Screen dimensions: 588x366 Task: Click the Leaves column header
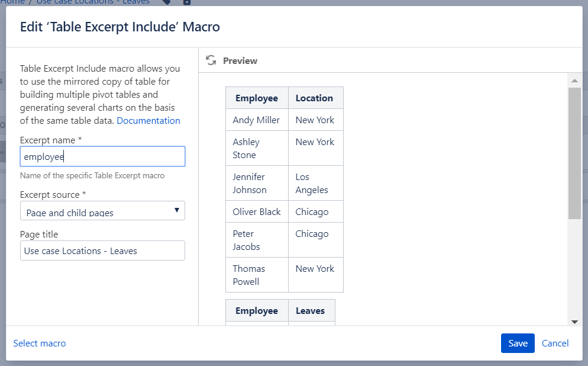(x=311, y=311)
